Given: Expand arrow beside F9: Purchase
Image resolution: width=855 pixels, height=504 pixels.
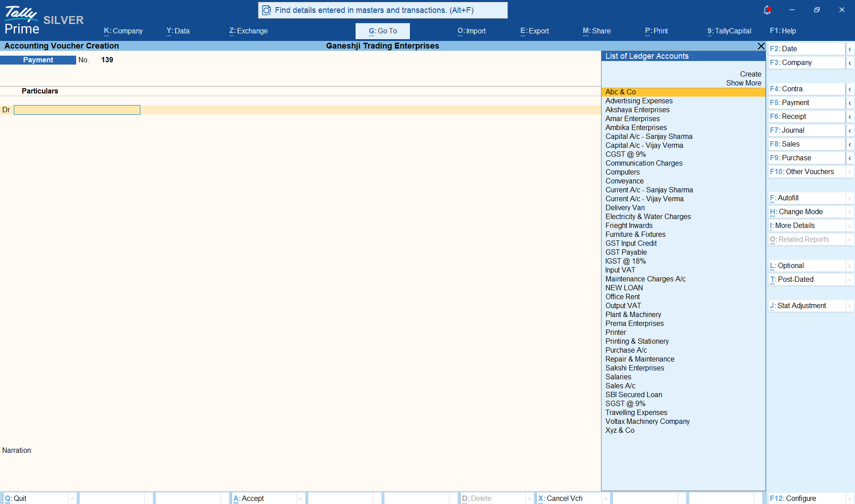Looking at the screenshot, I should (x=850, y=158).
